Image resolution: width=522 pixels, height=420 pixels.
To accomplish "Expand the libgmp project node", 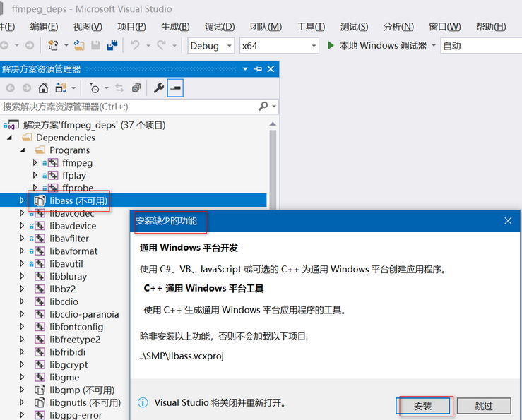I will [22, 390].
